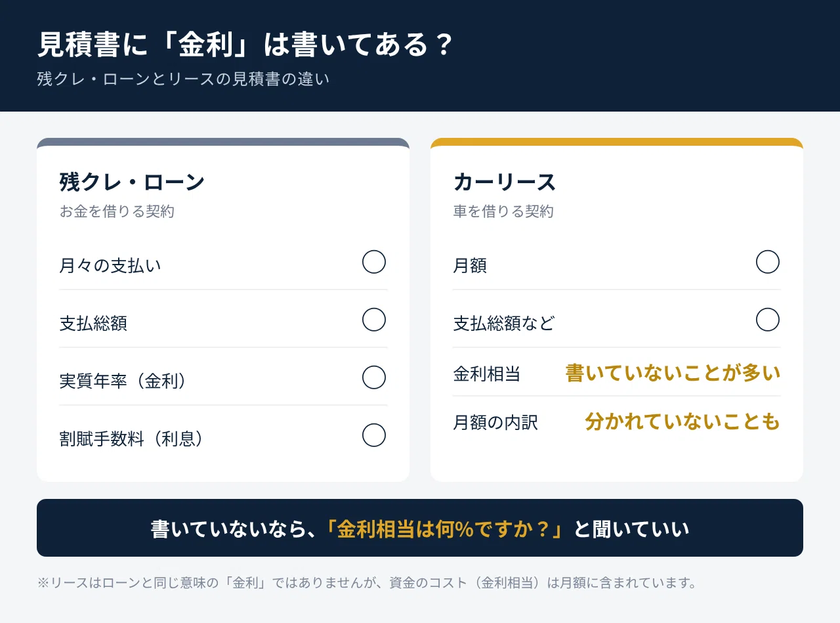Click the 残クレ・ローン card heading
840x623 pixels.
point(132,182)
